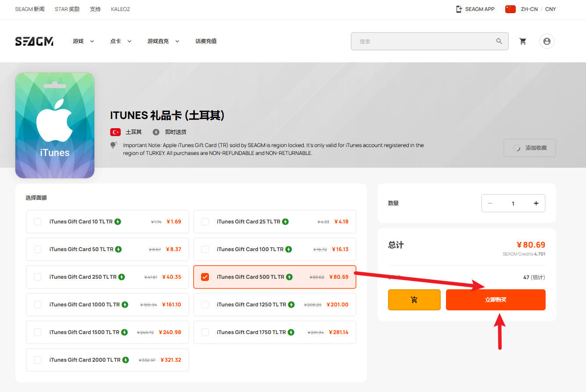Click the China flag region icon
The image size is (586, 392).
click(511, 9)
